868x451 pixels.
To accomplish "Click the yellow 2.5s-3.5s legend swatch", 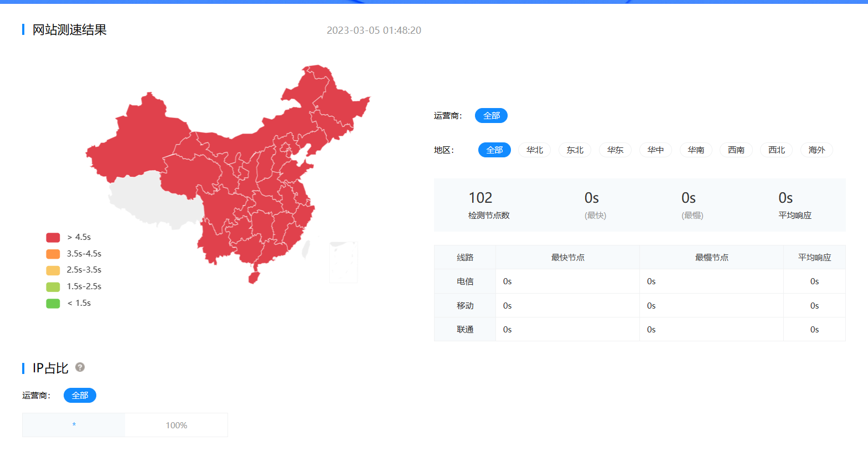I will pyautogui.click(x=53, y=270).
